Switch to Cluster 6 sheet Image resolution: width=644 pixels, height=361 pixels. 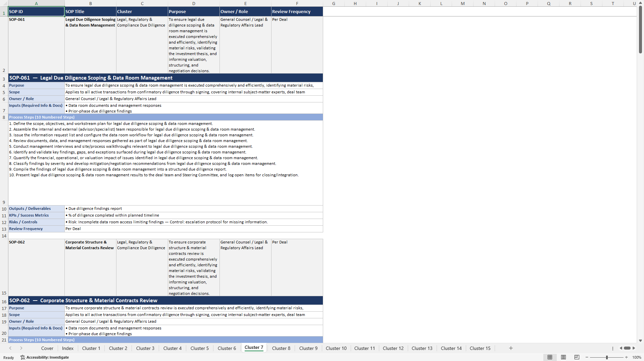coord(227,348)
